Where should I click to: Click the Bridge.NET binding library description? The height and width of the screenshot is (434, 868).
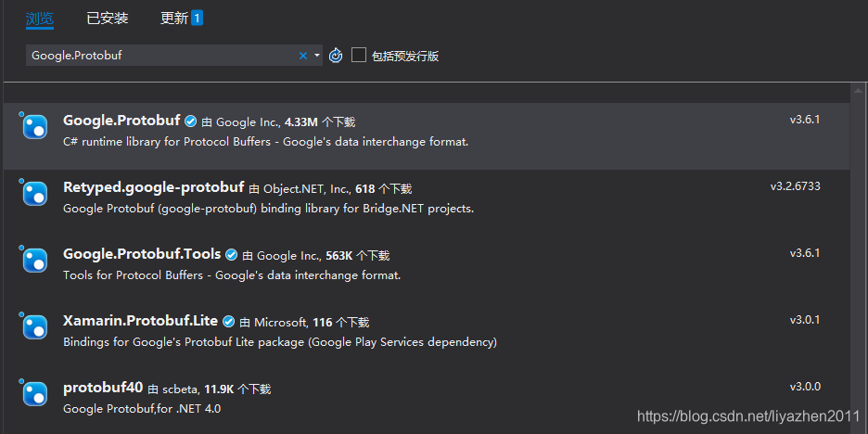click(x=269, y=209)
